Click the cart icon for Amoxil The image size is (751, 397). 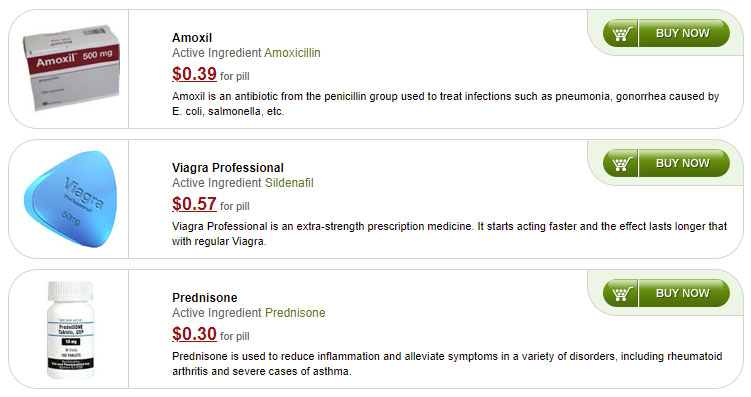point(621,34)
